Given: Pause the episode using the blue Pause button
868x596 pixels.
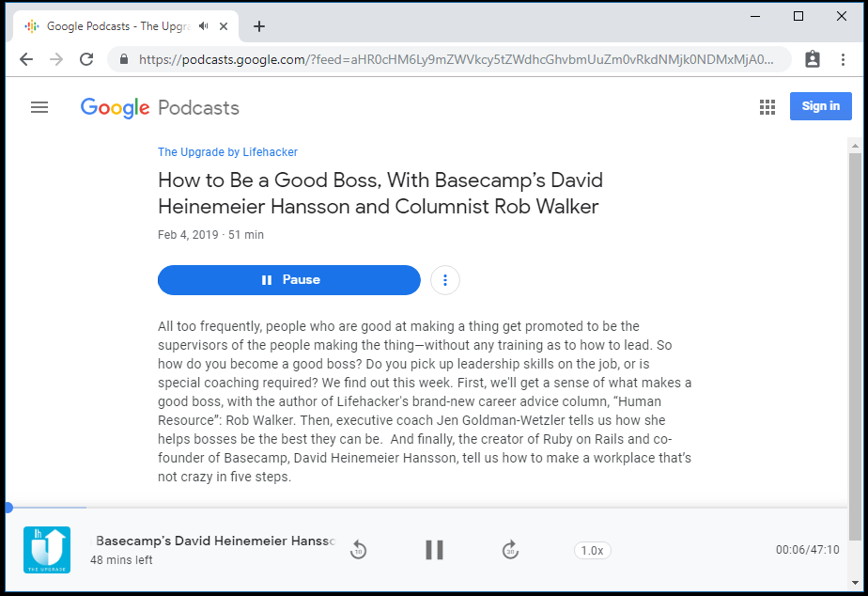Looking at the screenshot, I should 289,280.
